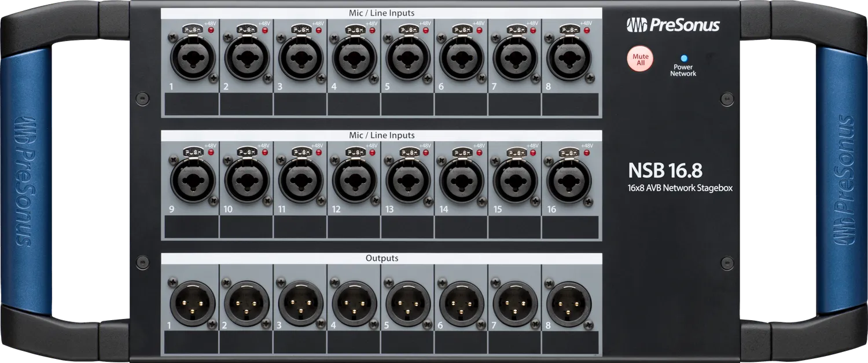Image resolution: width=868 pixels, height=363 pixels.
Task: Click the Outputs section header
Action: click(x=381, y=258)
